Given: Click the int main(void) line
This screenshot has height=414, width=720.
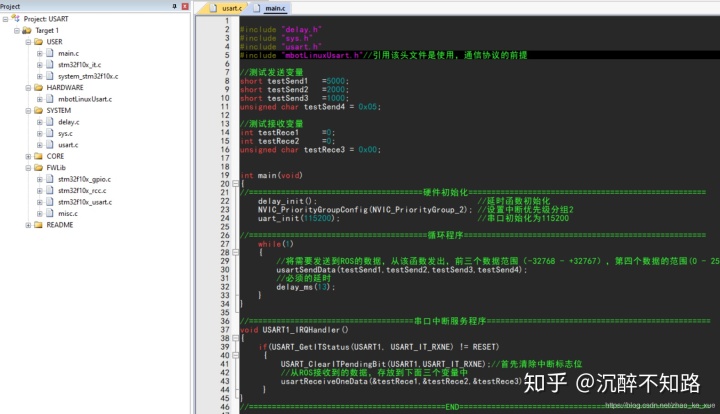Looking at the screenshot, I should (x=271, y=175).
